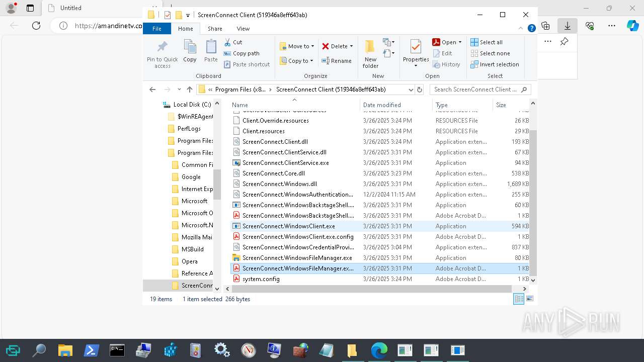Click the Paste ribbon icon
644x362 pixels.
click(x=211, y=51)
